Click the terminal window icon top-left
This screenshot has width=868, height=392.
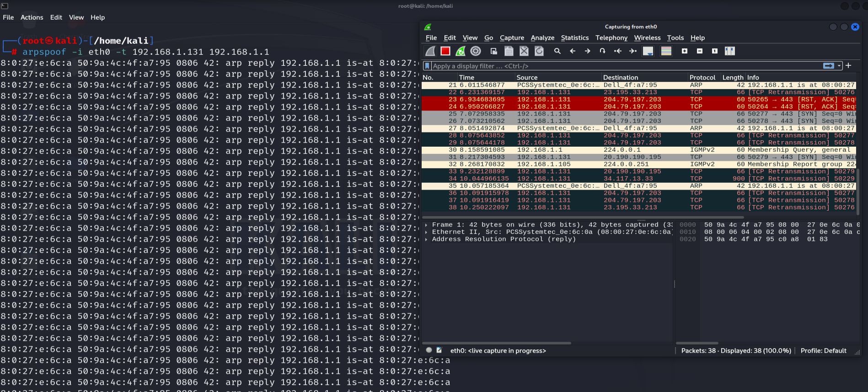(5, 6)
